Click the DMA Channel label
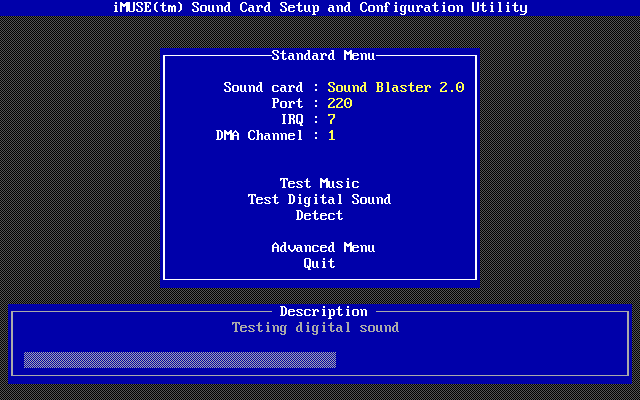640x400 pixels. pos(259,136)
